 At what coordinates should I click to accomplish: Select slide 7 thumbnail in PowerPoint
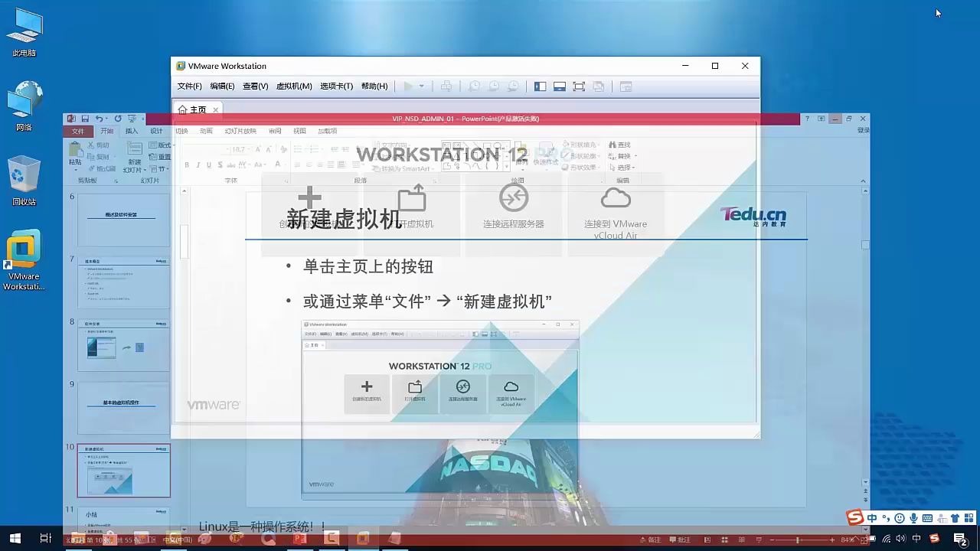[123, 282]
